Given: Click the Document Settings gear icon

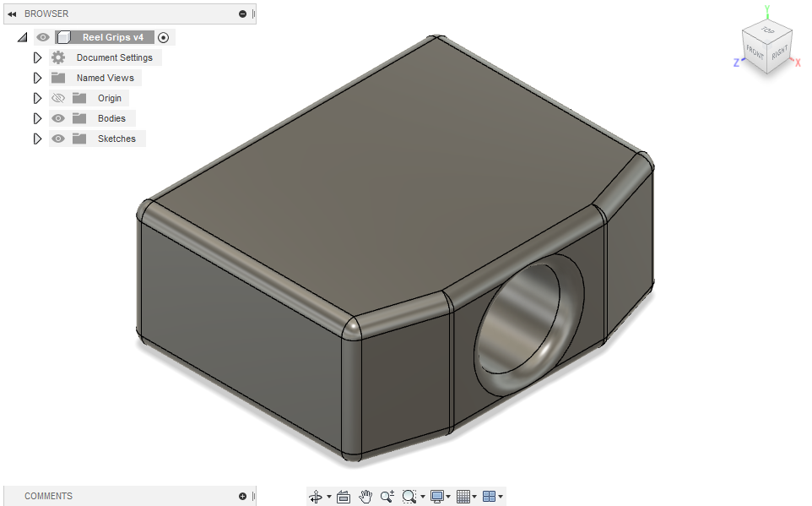Looking at the screenshot, I should pos(57,57).
